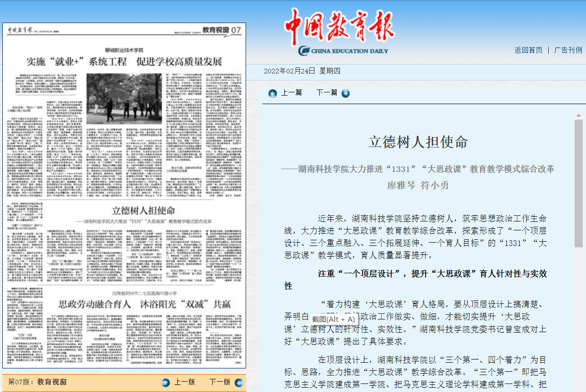This screenshot has height=392, width=586.
Task: Click the quoted paragraph beginning “着力构建
Action: tap(415, 323)
